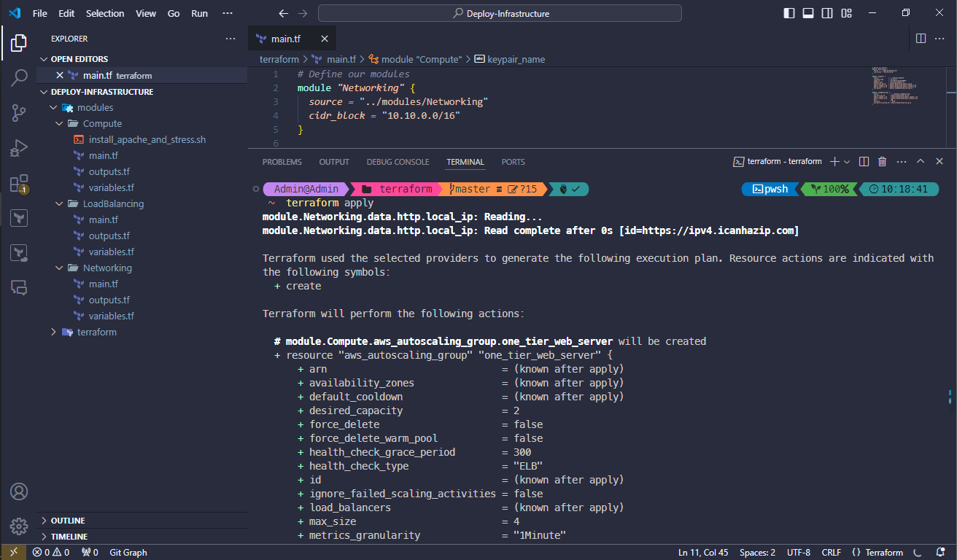The width and height of the screenshot is (957, 560).
Task: Change the CRLF end of line sequence
Action: (832, 553)
